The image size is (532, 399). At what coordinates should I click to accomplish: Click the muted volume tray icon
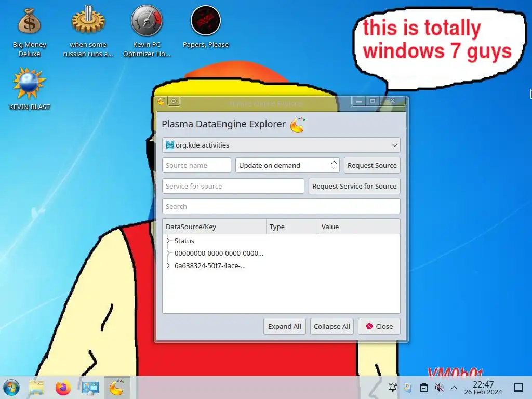[x=439, y=387]
